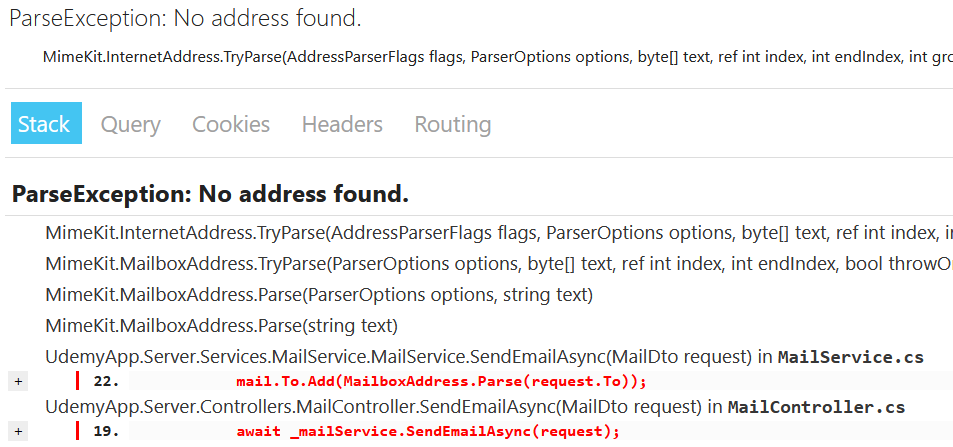This screenshot has height=447, width=953.
Task: Click the MailboxAddress.Parse(string text) frame
Action: [x=221, y=326]
